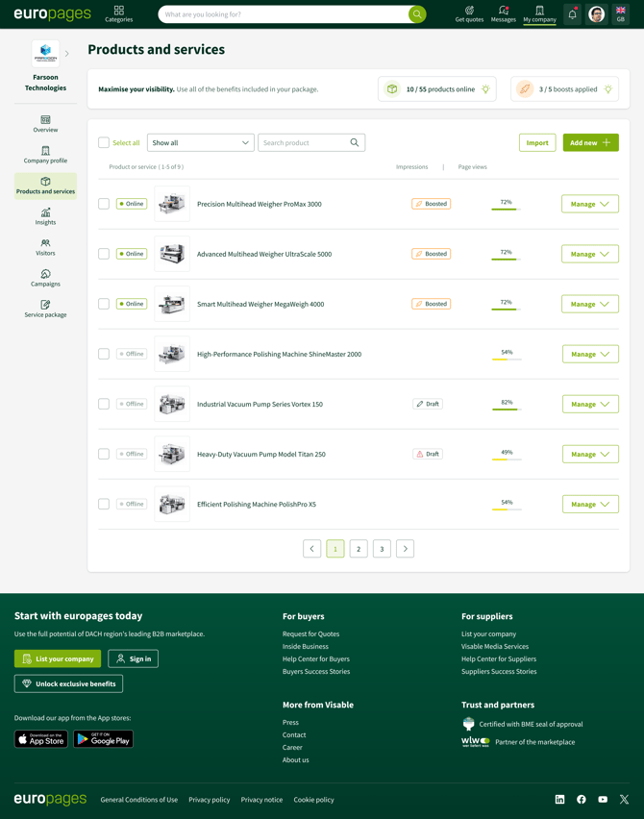Click List your company green button
This screenshot has height=819, width=644.
58,658
